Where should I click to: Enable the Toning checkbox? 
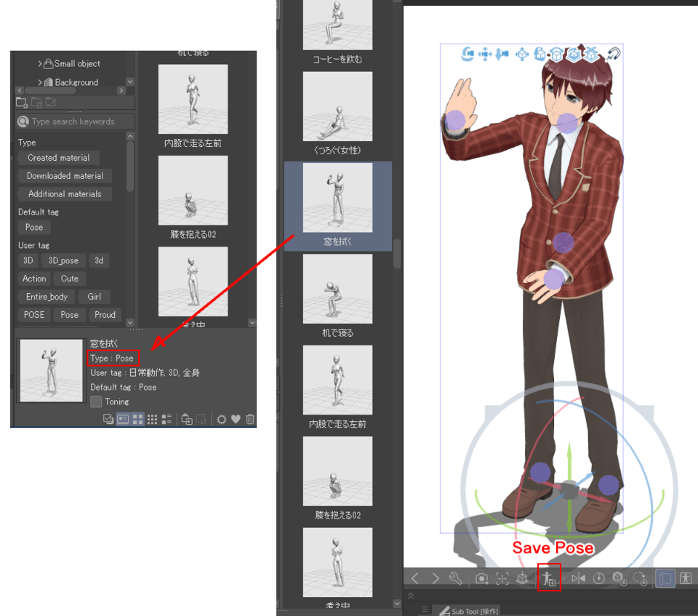96,401
